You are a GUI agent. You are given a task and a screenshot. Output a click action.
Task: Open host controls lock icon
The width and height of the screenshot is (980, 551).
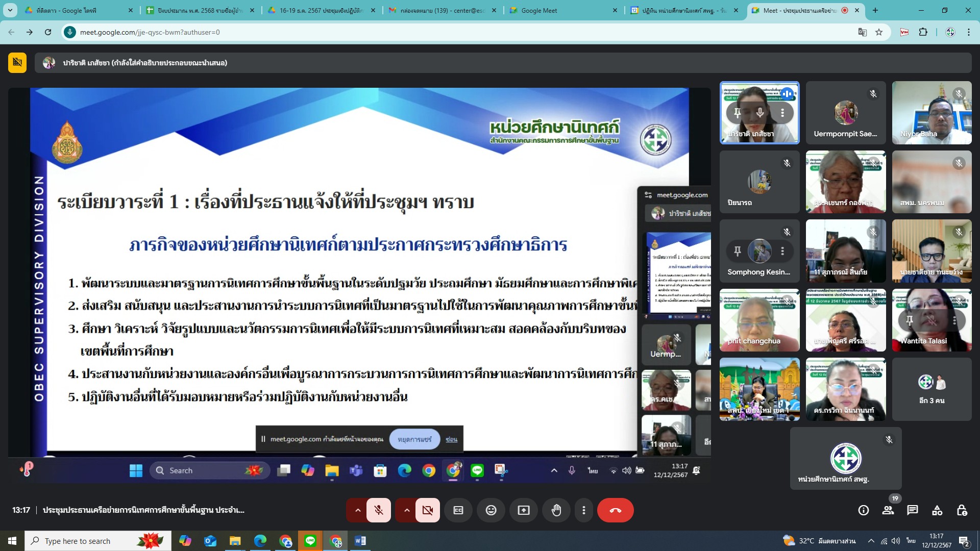coord(962,510)
